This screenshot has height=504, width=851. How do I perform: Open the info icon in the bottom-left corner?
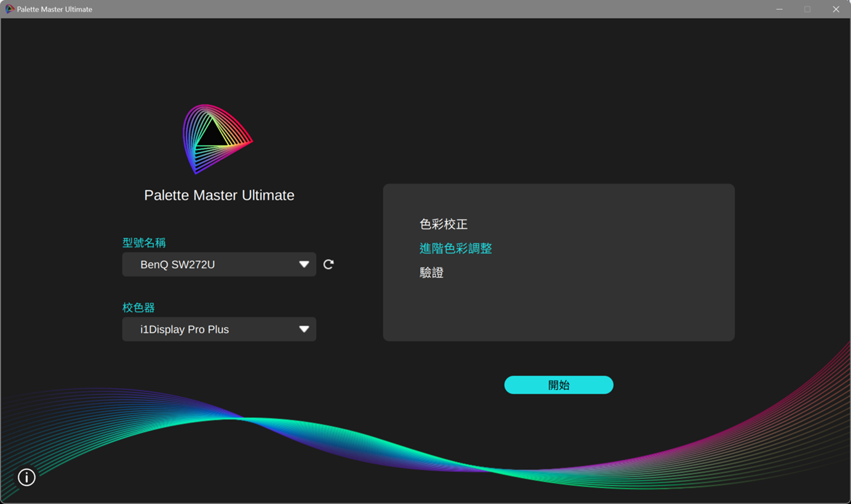tap(26, 477)
